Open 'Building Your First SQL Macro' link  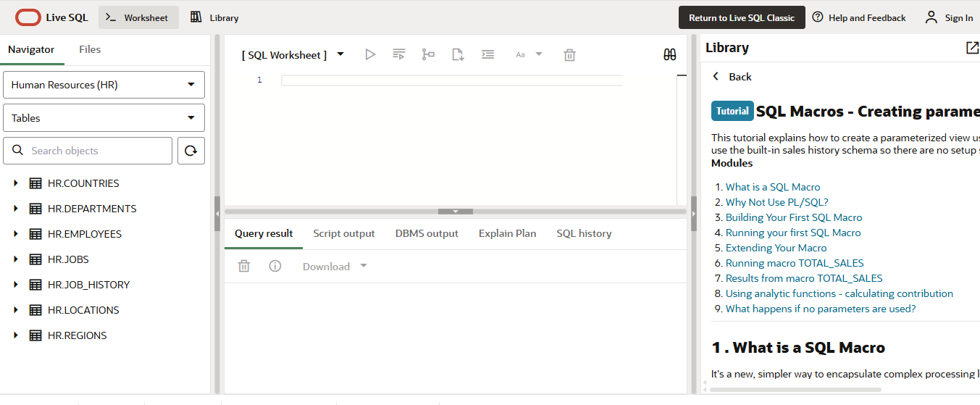[x=794, y=217]
